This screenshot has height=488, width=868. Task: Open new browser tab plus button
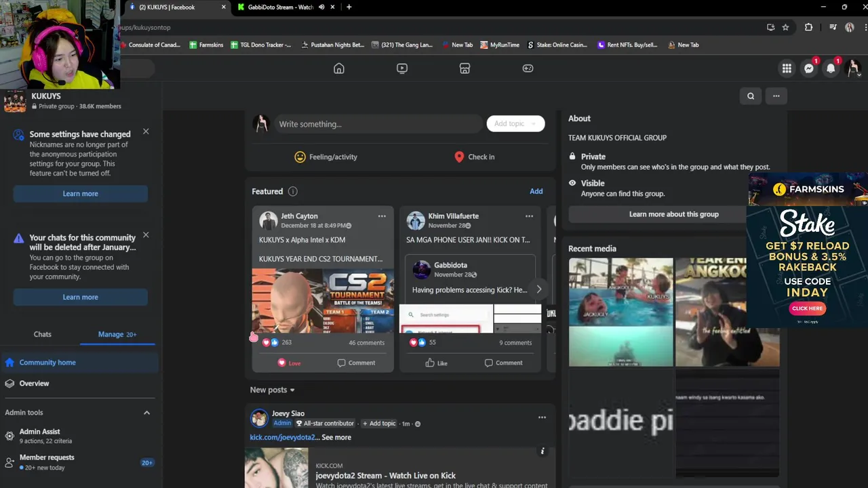tap(349, 7)
